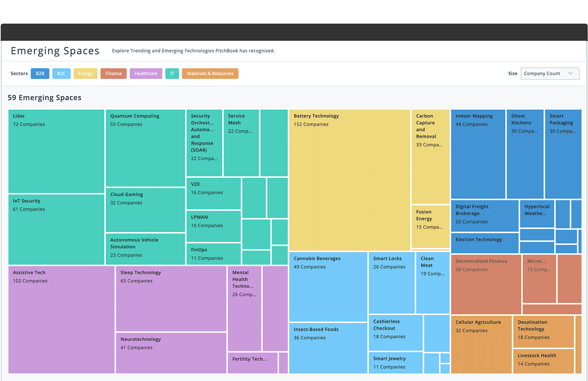The width and height of the screenshot is (588, 381).
Task: Click the Indoor Mapping block
Action: tap(478, 154)
